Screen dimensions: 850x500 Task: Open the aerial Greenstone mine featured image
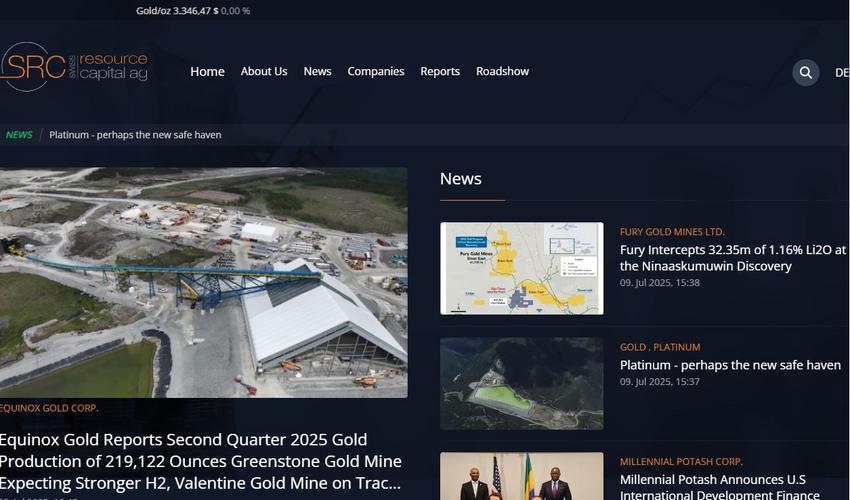coord(203,283)
